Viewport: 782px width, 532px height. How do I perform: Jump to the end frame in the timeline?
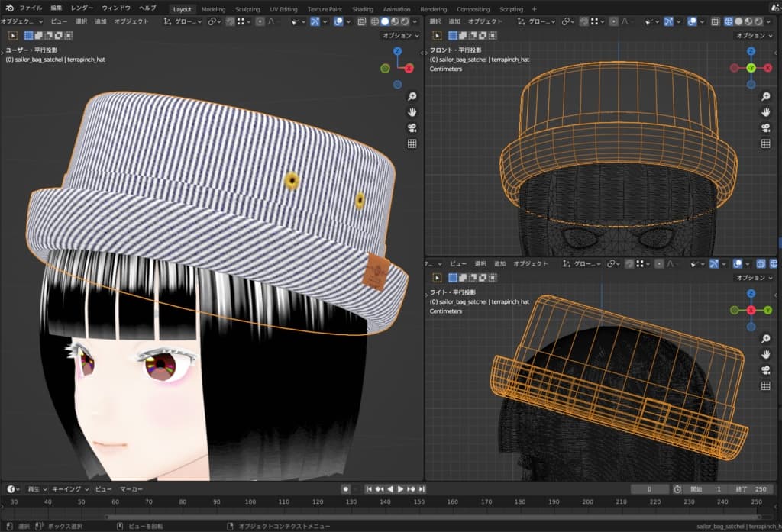coord(420,488)
